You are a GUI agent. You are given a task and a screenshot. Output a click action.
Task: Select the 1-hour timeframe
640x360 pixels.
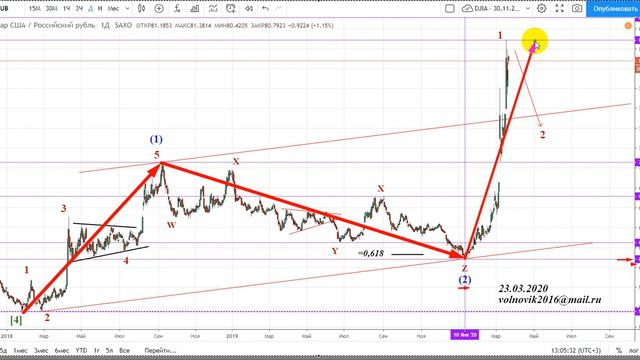[x=67, y=9]
